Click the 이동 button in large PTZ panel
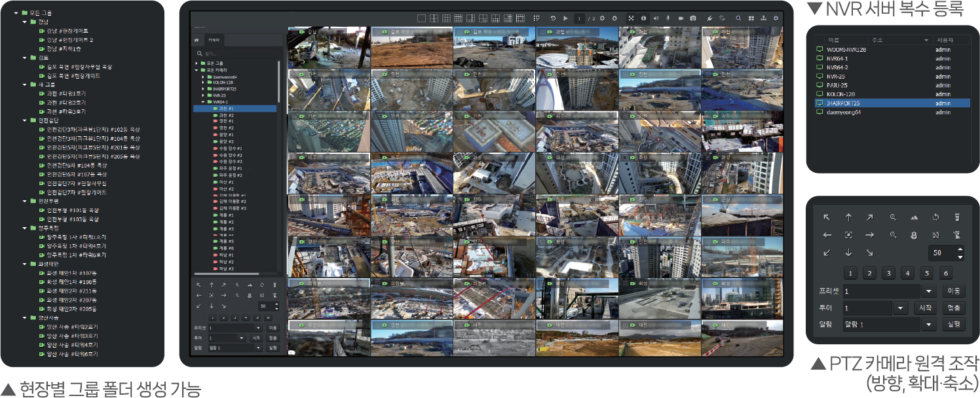980x398 pixels. pyautogui.click(x=953, y=291)
